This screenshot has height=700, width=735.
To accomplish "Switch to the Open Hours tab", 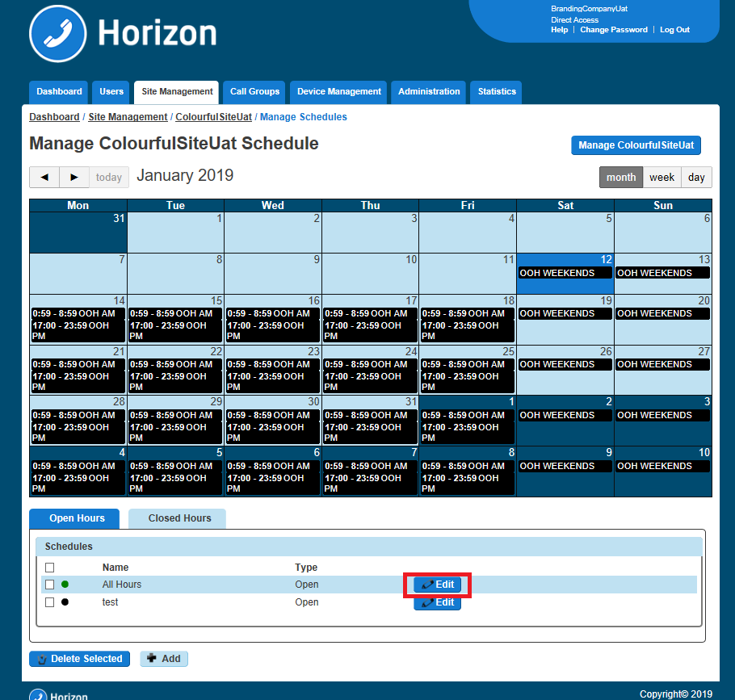I will (x=74, y=518).
